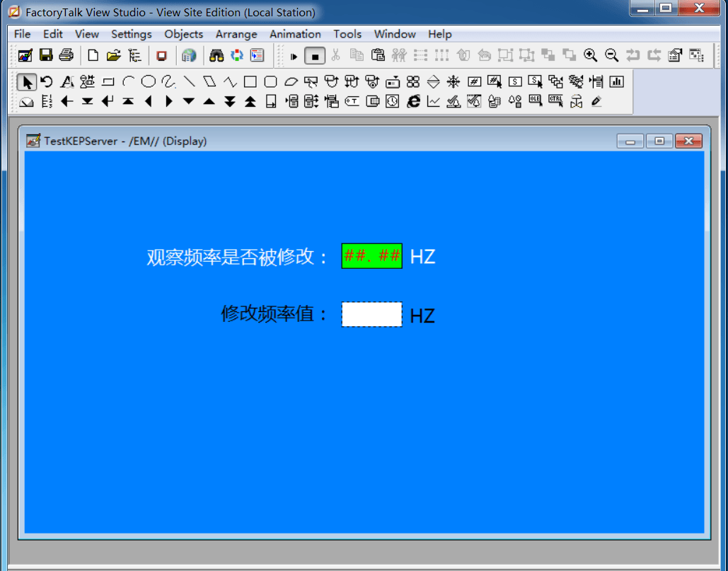Select the String Input 'S' cursor tool
Image resolution: width=728 pixels, height=571 pixels.
click(x=536, y=82)
